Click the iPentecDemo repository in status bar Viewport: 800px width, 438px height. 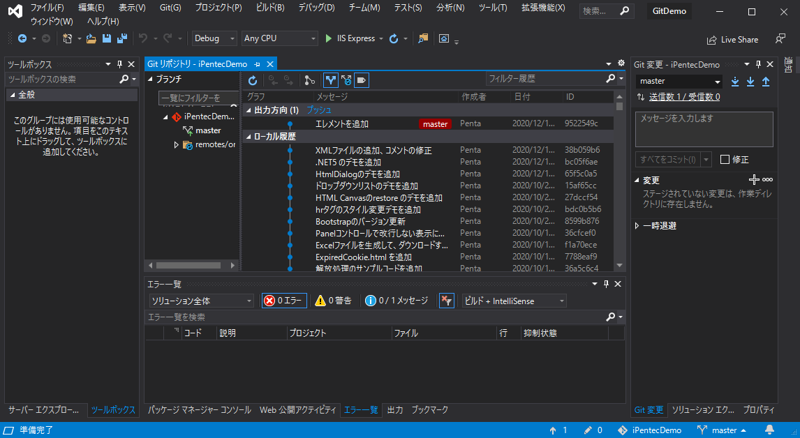[649, 430]
